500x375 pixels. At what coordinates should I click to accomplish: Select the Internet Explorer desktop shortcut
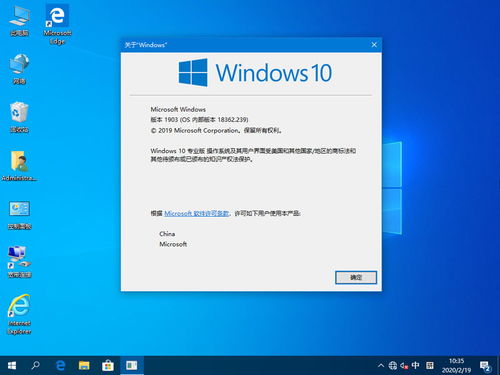pyautogui.click(x=19, y=314)
